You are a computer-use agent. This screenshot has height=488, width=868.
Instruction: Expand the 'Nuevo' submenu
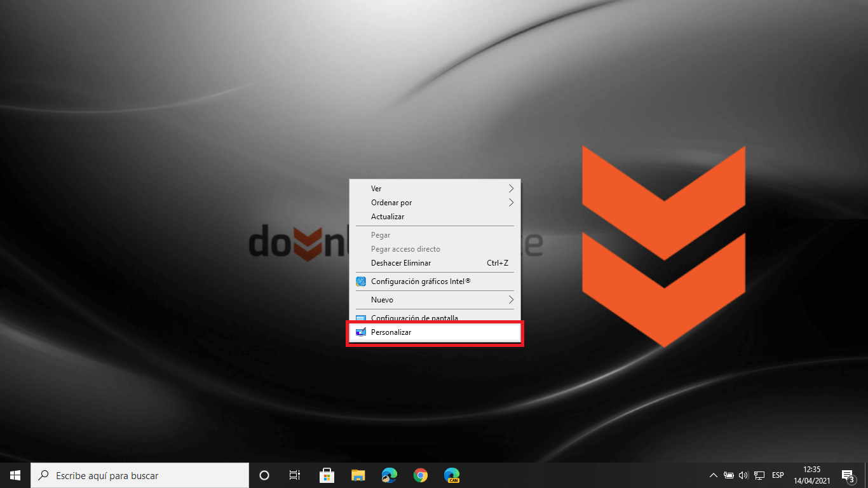click(x=435, y=300)
